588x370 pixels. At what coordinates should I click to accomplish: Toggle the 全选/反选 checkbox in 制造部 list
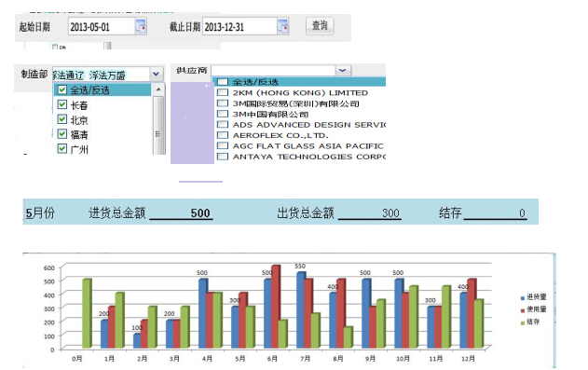point(62,89)
